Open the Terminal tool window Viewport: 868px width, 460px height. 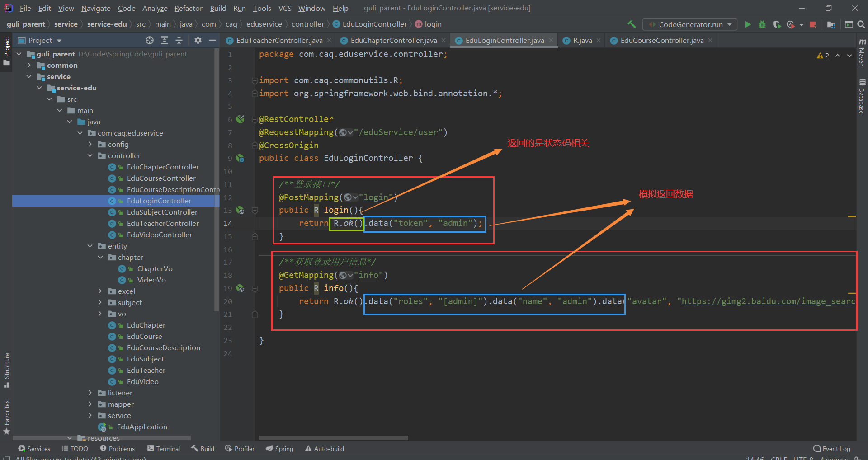[164, 448]
